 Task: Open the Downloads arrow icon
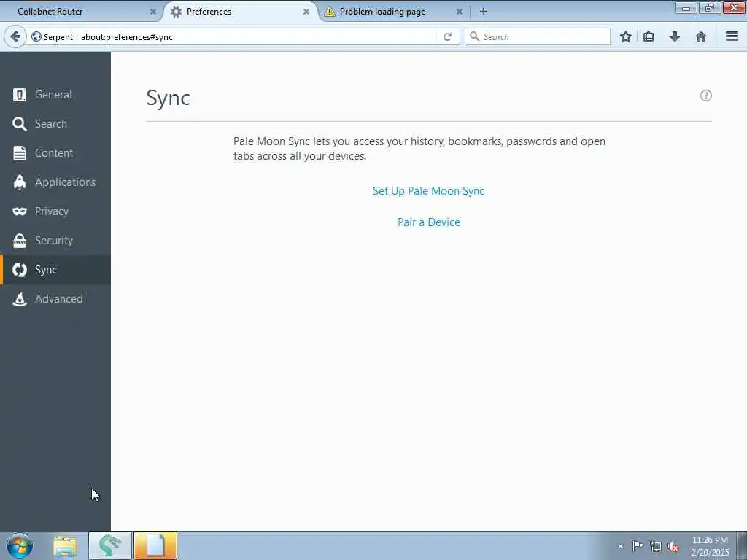pos(675,36)
